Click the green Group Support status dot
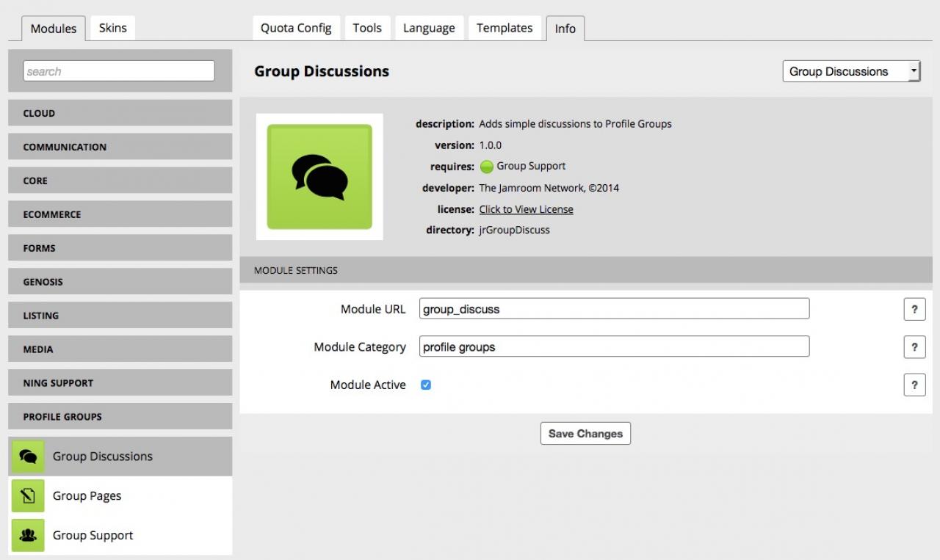This screenshot has width=940, height=560. 486,167
